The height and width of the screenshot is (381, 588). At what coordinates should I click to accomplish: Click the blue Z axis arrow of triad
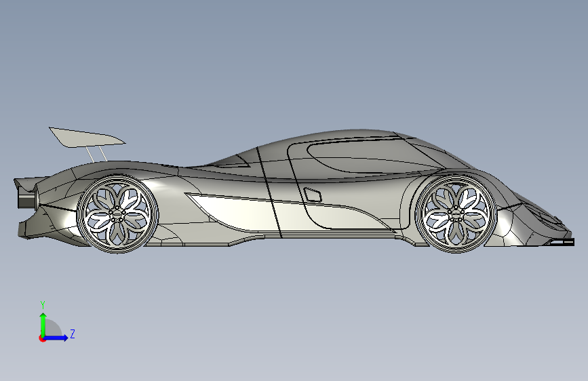coord(56,338)
